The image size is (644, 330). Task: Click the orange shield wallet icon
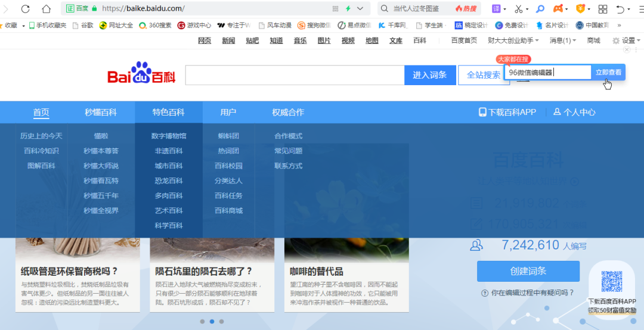[580, 8]
